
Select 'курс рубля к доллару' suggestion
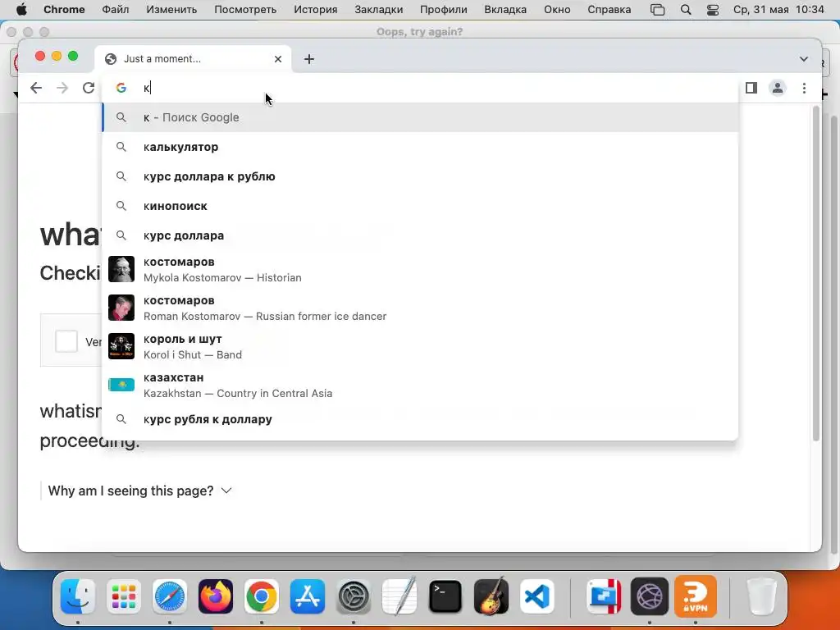(x=420, y=419)
